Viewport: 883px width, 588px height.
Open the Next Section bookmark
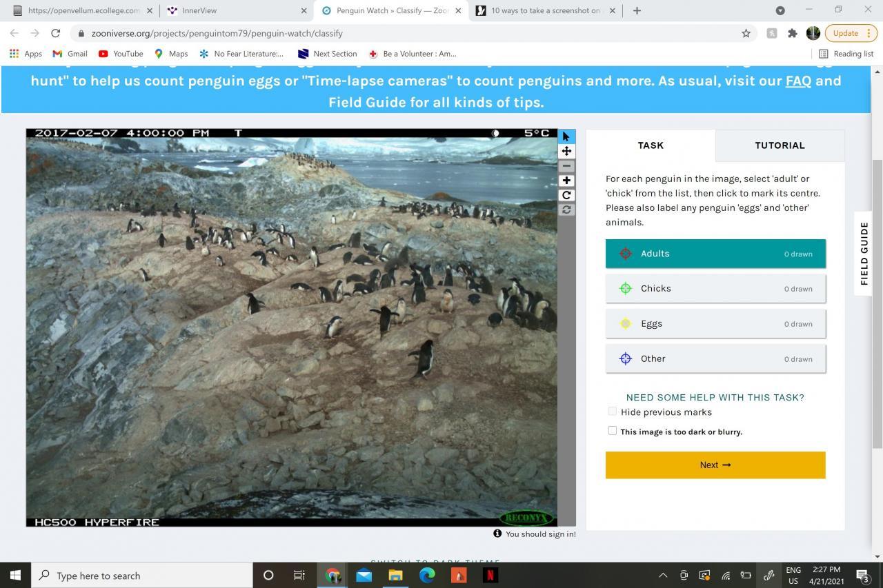pyautogui.click(x=327, y=54)
